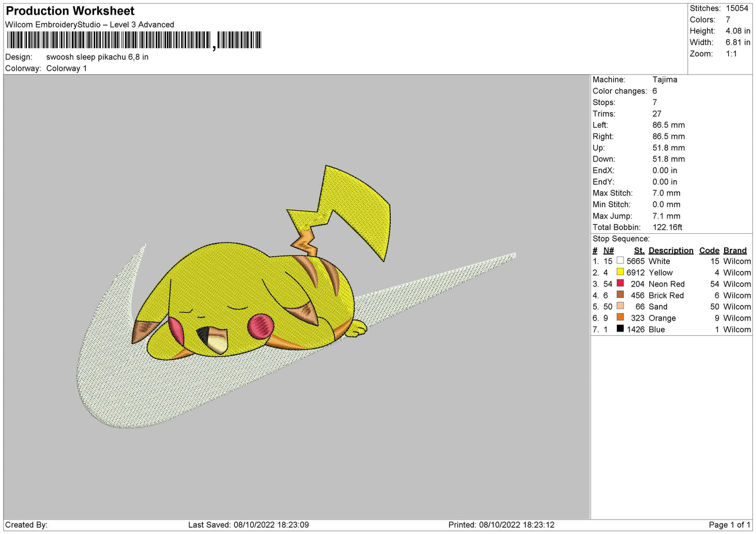Click the barcode under the worksheet title
Screen dimensions: 756x534
click(133, 40)
